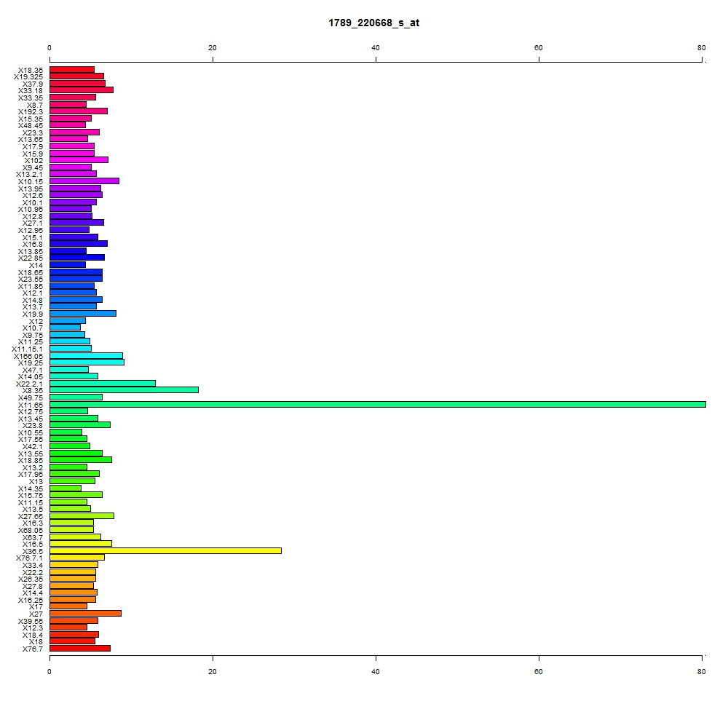728x728 pixels.
Task: Select the row label X22.85
Action: click(31, 258)
